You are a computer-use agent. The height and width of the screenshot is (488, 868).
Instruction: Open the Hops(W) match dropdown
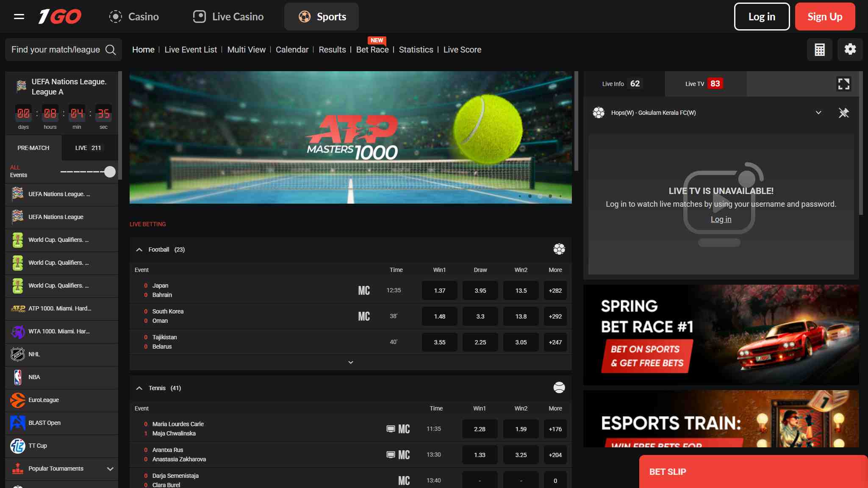(818, 113)
